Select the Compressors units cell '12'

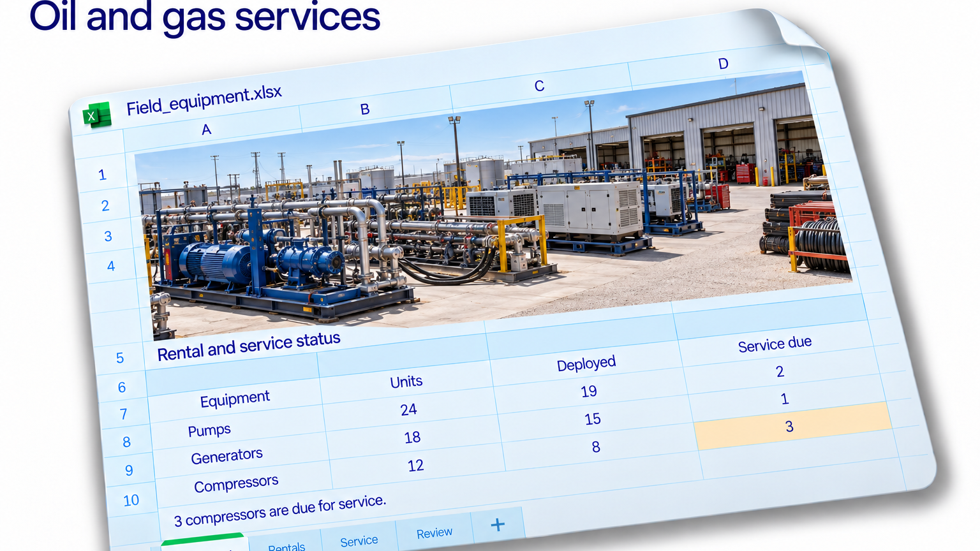tap(415, 466)
